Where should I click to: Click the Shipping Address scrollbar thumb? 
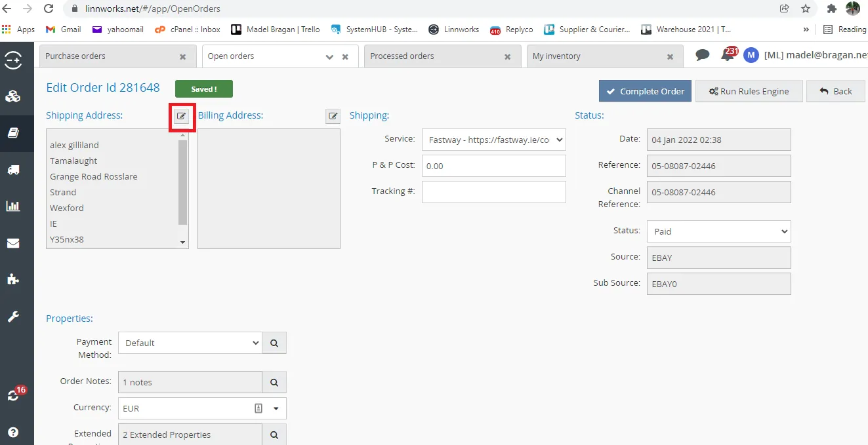click(x=183, y=182)
